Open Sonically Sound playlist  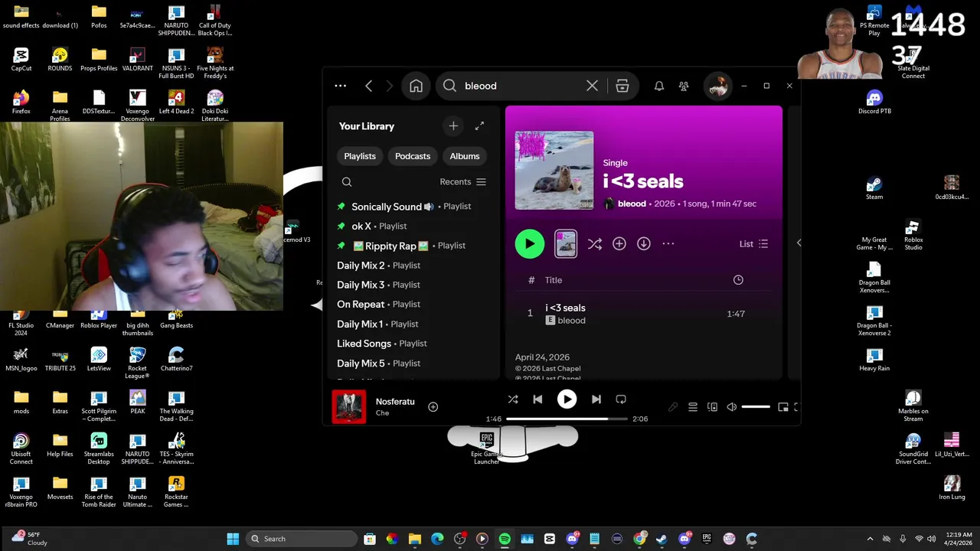412,207
